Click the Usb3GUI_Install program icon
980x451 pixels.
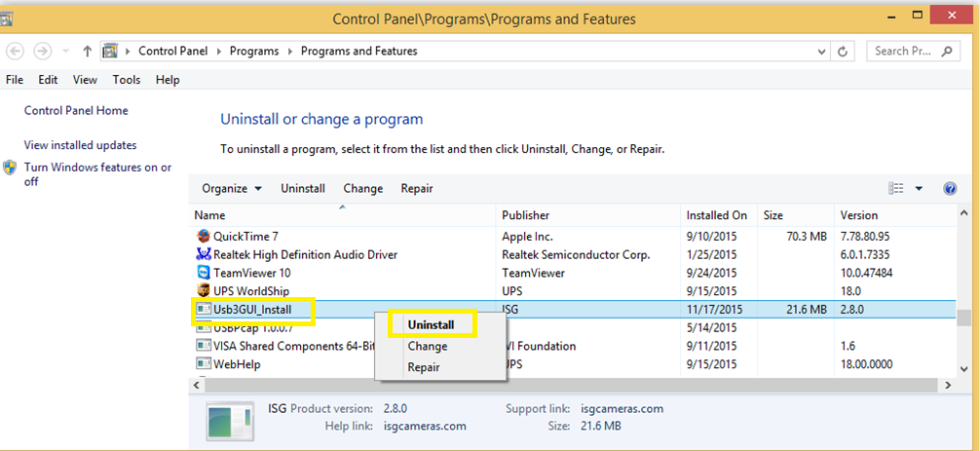pyautogui.click(x=204, y=309)
